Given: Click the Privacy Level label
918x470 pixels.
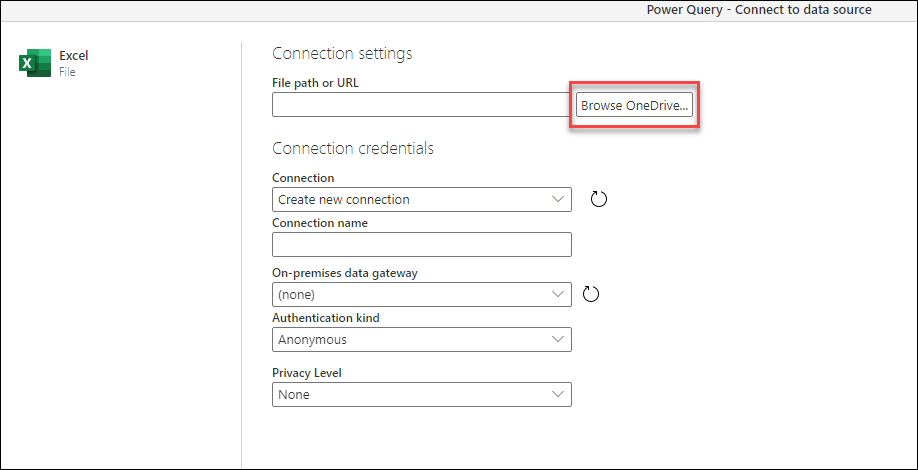Looking at the screenshot, I should (307, 373).
